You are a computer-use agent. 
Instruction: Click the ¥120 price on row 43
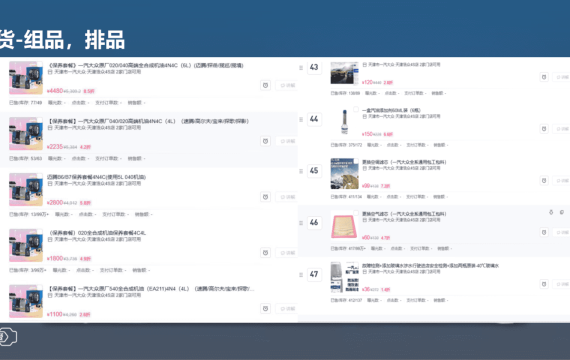pyautogui.click(x=367, y=83)
